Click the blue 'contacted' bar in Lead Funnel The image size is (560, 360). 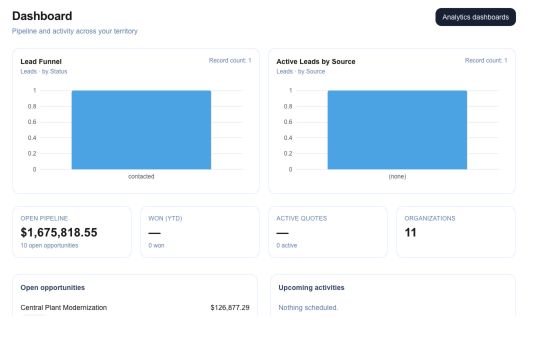pos(141,130)
